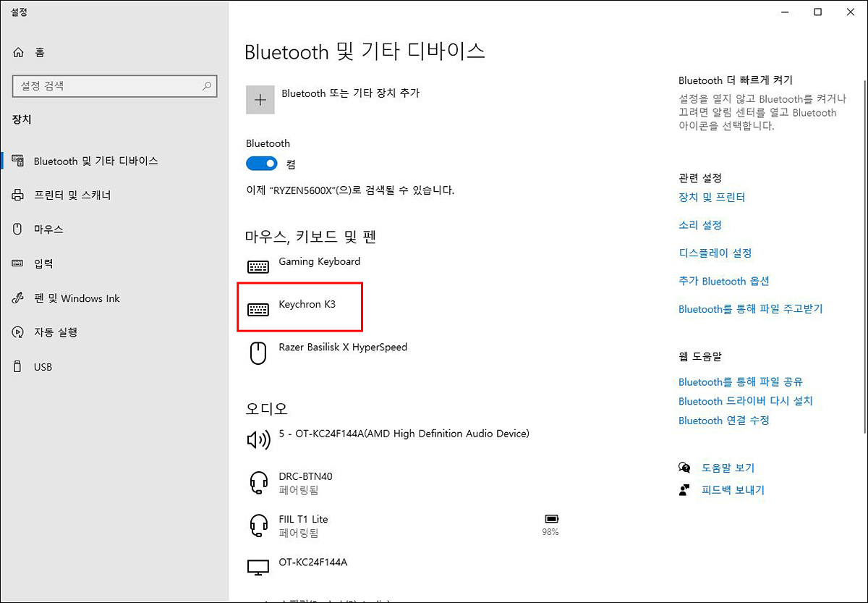Select 5 - OT-KC24F144A audio device entry

[x=404, y=434]
